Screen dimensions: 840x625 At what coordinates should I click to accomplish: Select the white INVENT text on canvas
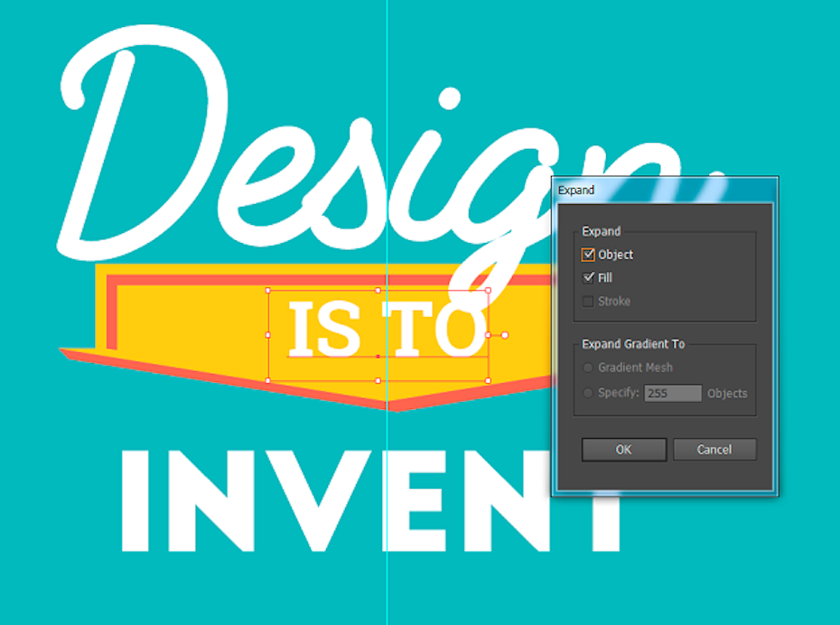[361, 501]
